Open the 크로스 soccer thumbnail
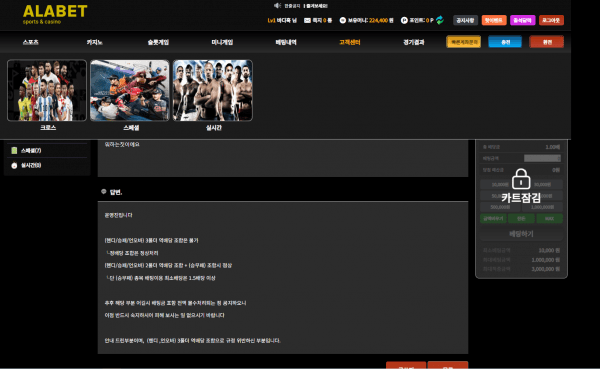 47,90
